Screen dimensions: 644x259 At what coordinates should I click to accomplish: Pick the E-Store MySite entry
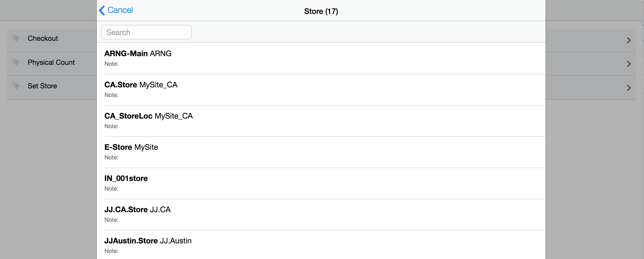pyautogui.click(x=131, y=147)
